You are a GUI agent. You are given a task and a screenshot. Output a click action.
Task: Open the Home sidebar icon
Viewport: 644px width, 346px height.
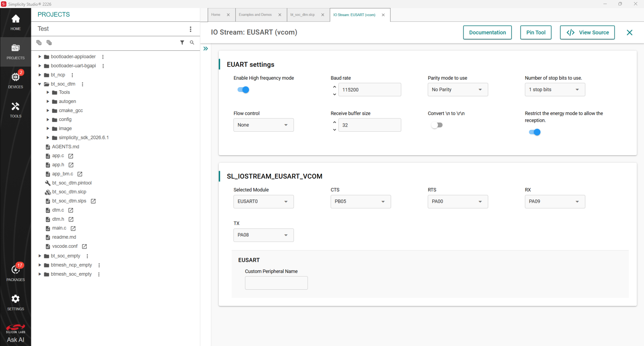[x=15, y=22]
